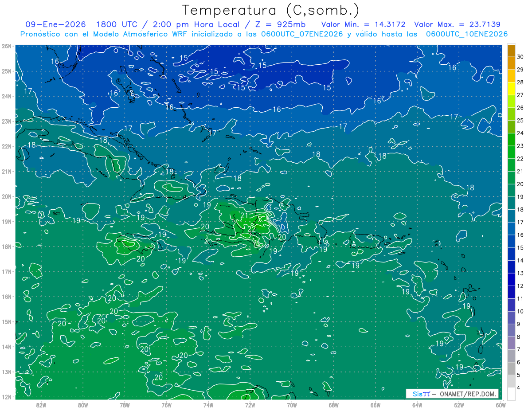Click the legend value label '4'
The image size is (532, 411).
click(519, 388)
